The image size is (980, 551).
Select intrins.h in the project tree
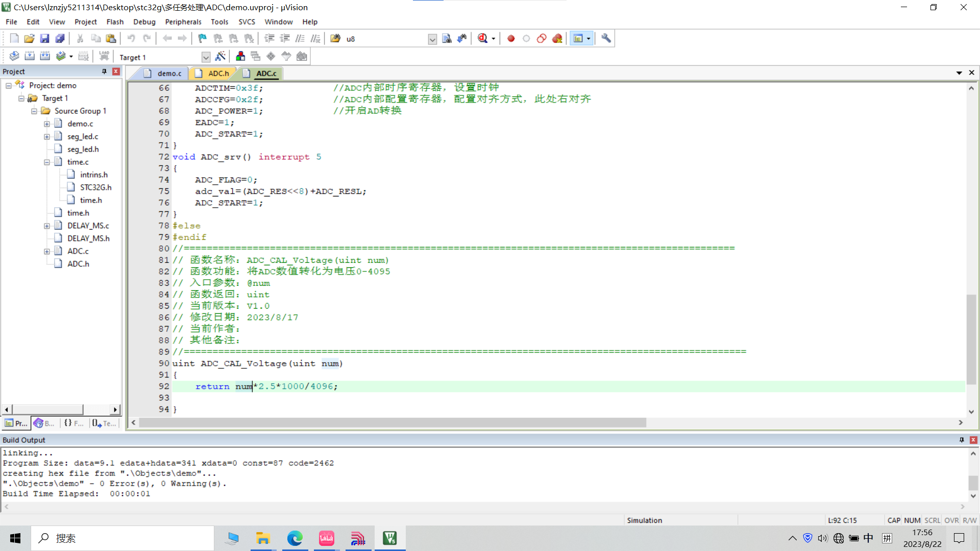coord(93,175)
